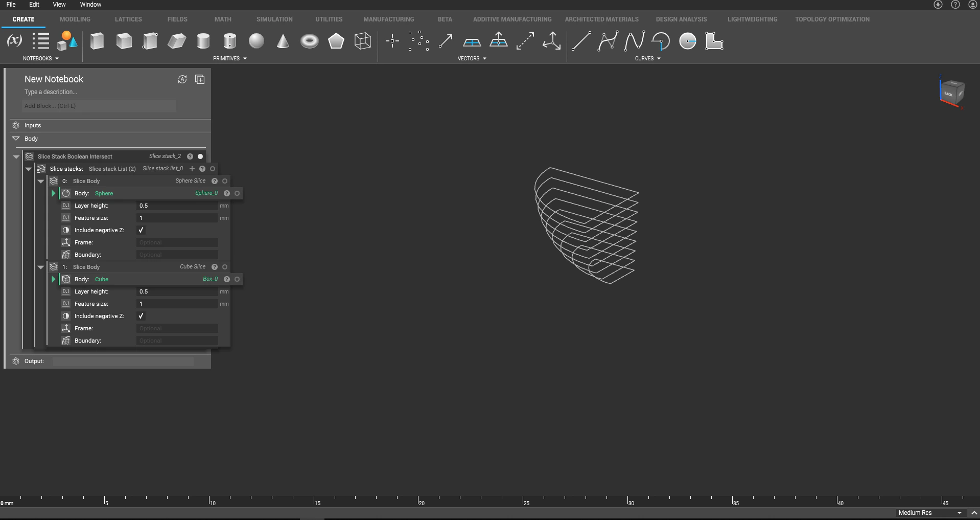Select the Circle tool in Curves section
This screenshot has height=520, width=980.
point(687,41)
